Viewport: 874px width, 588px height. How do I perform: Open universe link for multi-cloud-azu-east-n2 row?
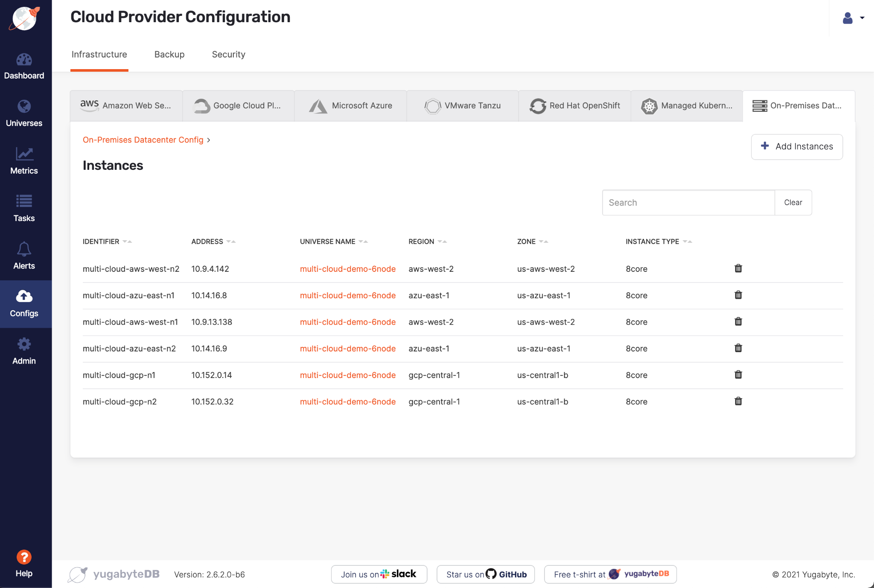tap(348, 349)
